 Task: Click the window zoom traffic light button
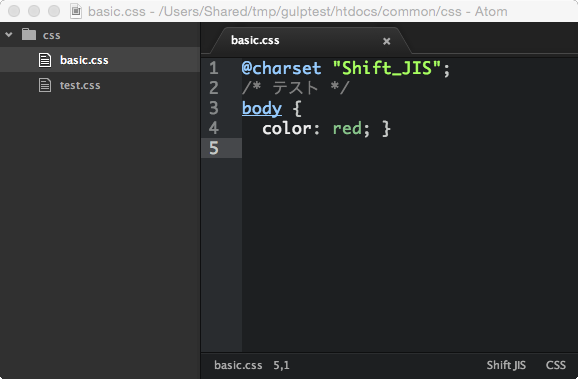tap(54, 11)
